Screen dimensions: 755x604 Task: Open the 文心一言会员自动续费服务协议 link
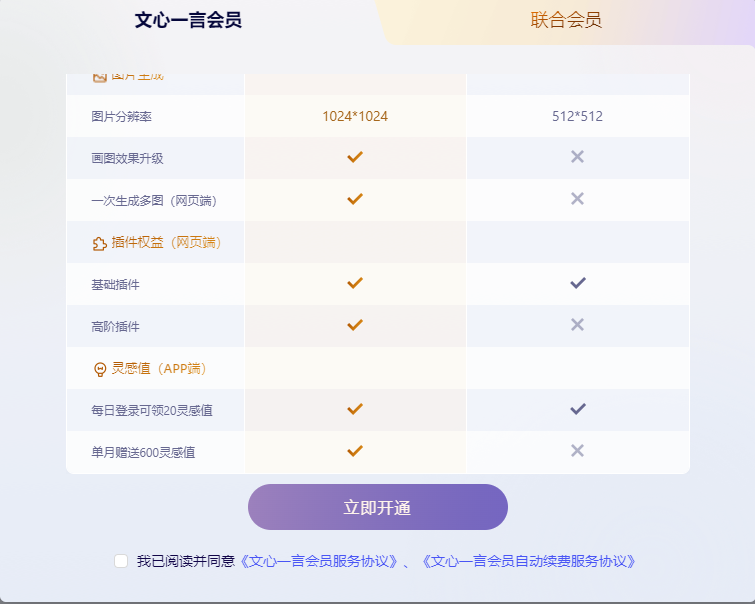(x=528, y=561)
